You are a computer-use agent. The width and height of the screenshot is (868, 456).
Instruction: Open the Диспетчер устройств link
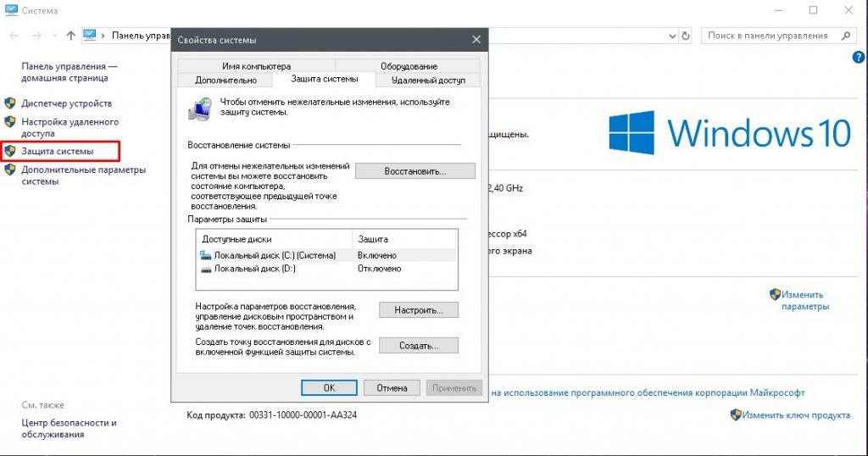(66, 103)
